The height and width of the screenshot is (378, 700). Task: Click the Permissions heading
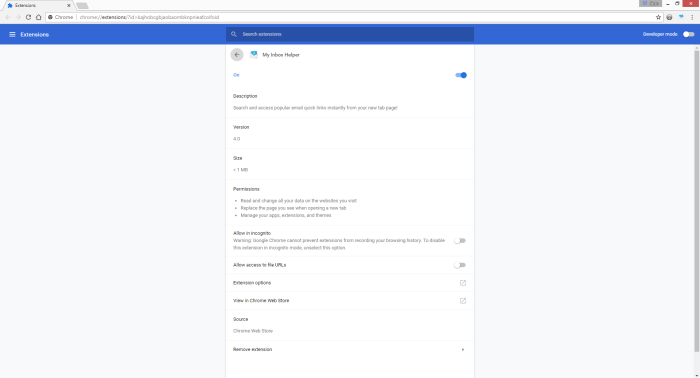click(246, 189)
